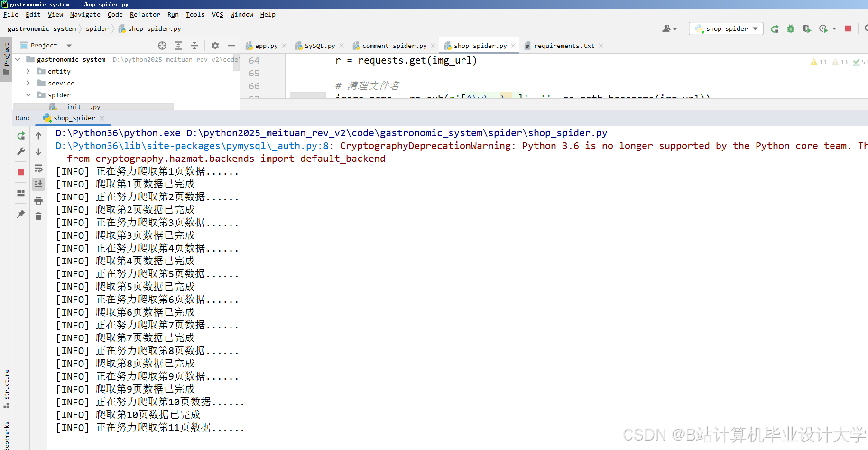Rerun shop_spider in Run panel
The height and width of the screenshot is (450, 868).
point(21,136)
